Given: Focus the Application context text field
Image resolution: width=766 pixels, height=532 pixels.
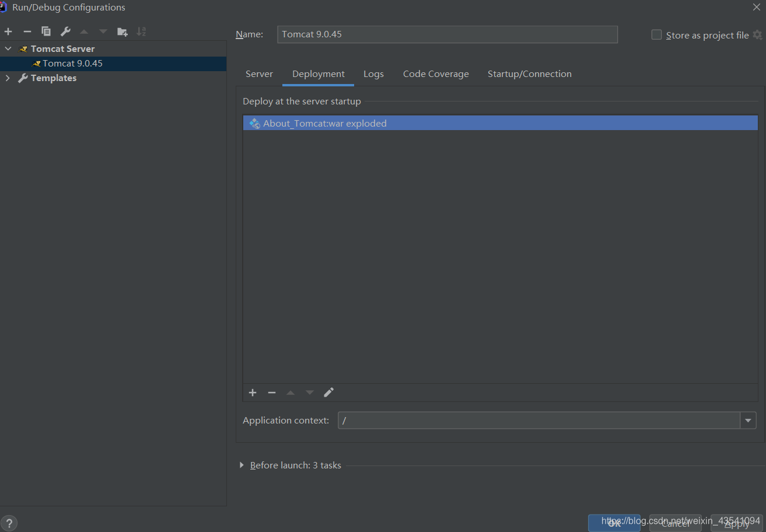Looking at the screenshot, I should (540, 420).
